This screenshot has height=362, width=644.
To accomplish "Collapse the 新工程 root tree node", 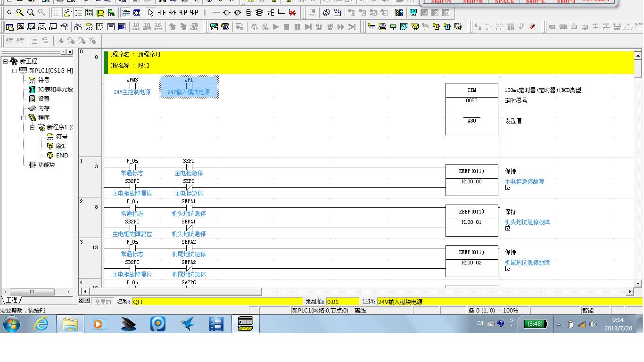I will (6, 61).
